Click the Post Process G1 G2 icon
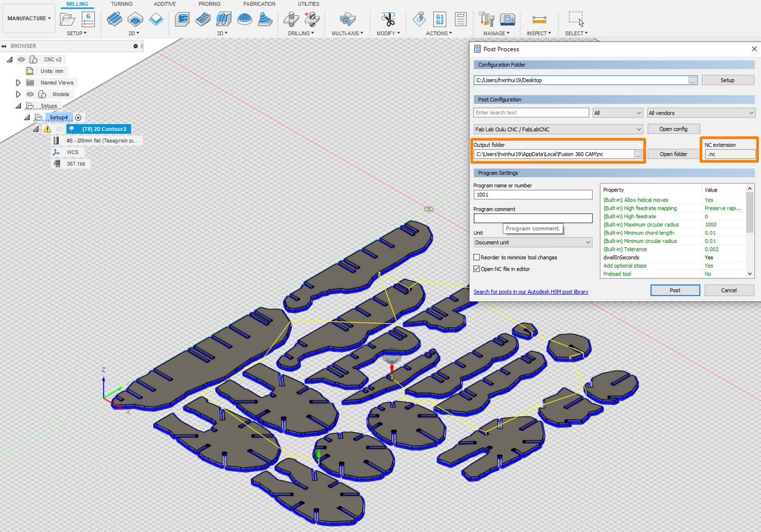The image size is (761, 532). tap(440, 19)
